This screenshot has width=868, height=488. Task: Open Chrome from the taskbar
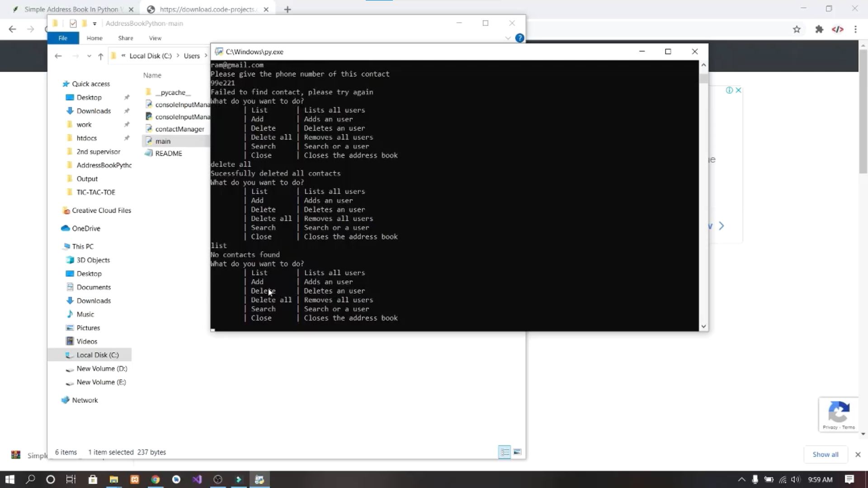pos(156,479)
